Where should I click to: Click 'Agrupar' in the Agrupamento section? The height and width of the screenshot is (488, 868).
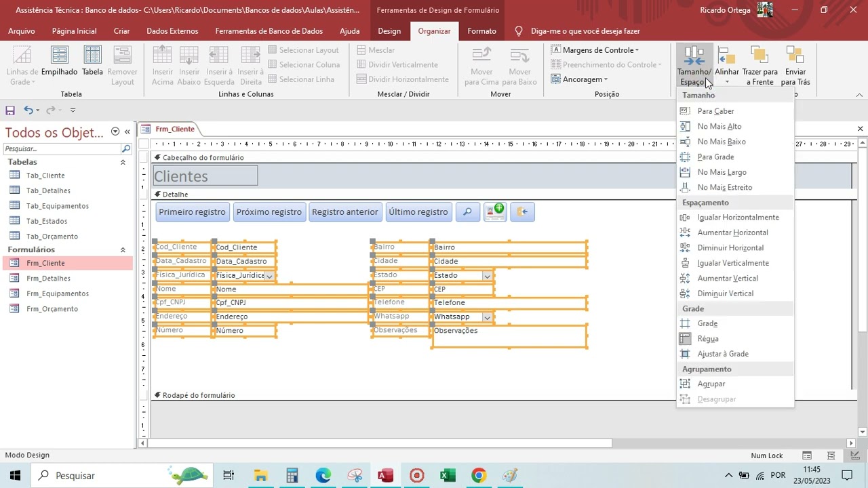click(x=735, y=384)
